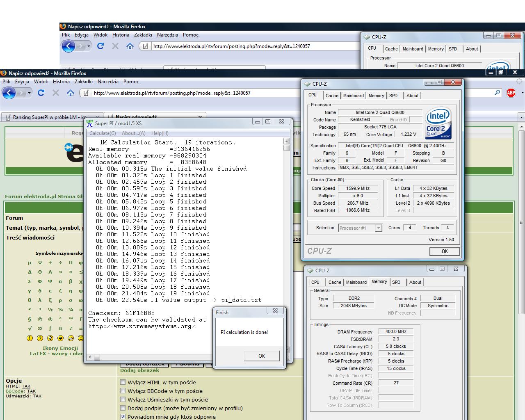
Task: Enable 'Wyłącz HTML w tym poście' checkbox
Action: click(x=123, y=382)
